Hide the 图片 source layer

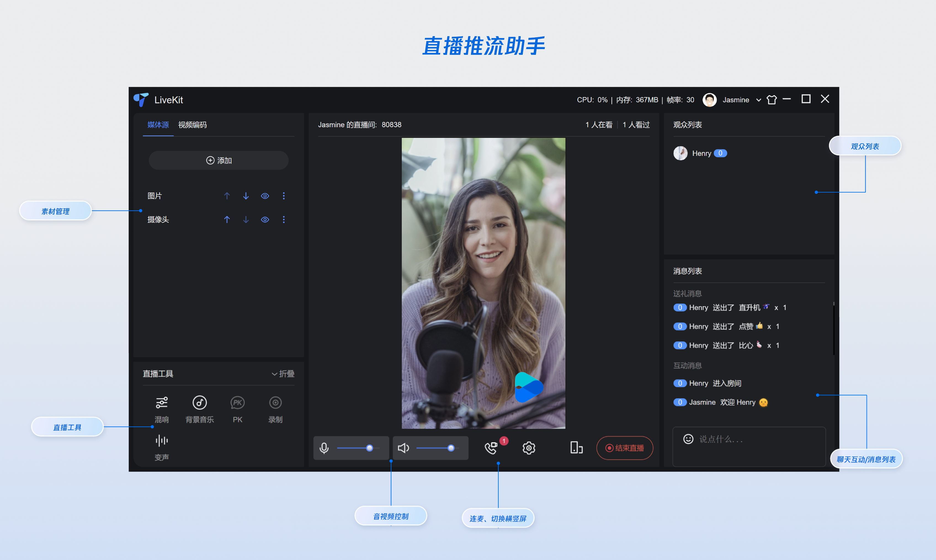265,196
